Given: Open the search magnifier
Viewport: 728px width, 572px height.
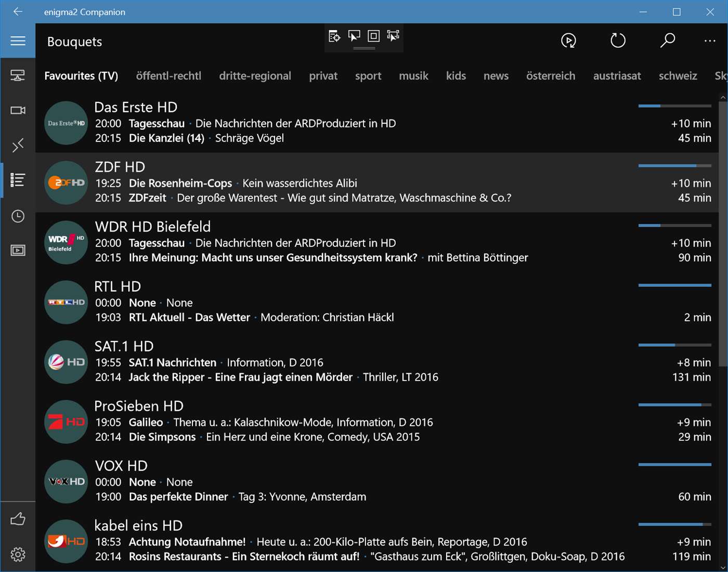Looking at the screenshot, I should point(667,41).
